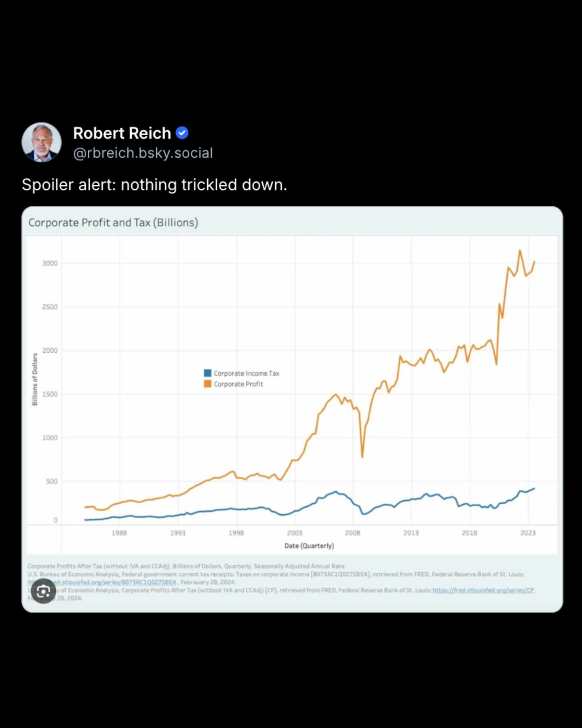Select the 2008 x-axis tick label
The height and width of the screenshot is (728, 582).
[352, 533]
